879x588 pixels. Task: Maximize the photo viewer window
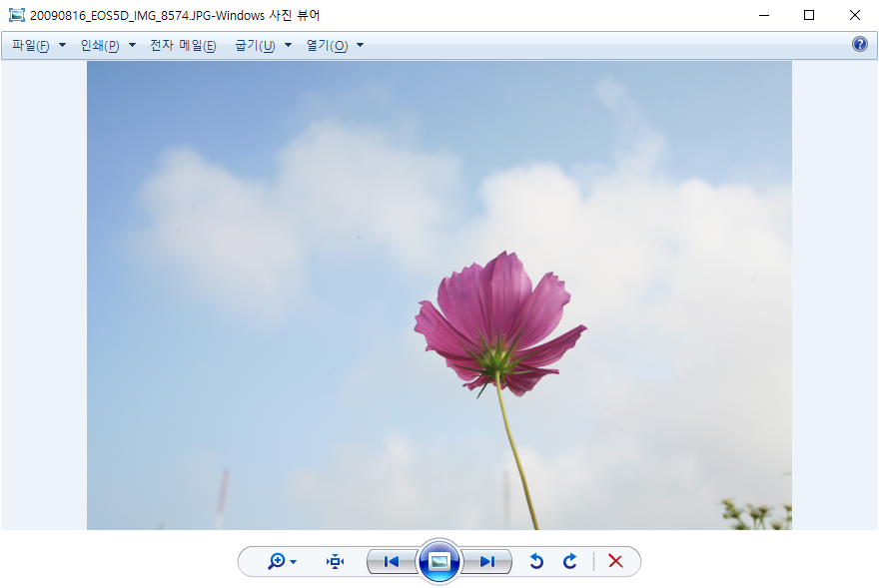(x=809, y=15)
